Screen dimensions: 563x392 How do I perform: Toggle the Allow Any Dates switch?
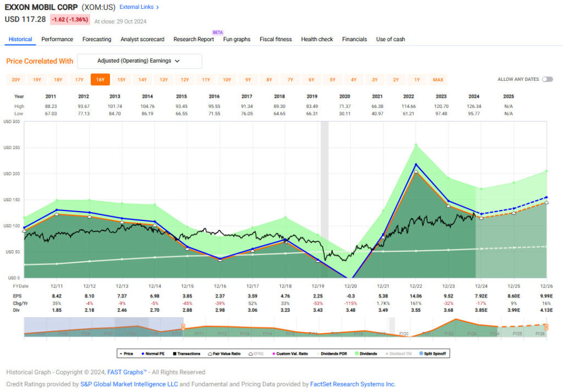pyautogui.click(x=547, y=79)
